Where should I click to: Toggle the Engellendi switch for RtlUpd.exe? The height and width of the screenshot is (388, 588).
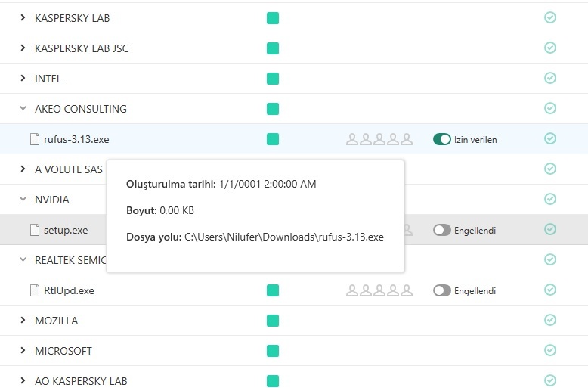[x=441, y=290]
